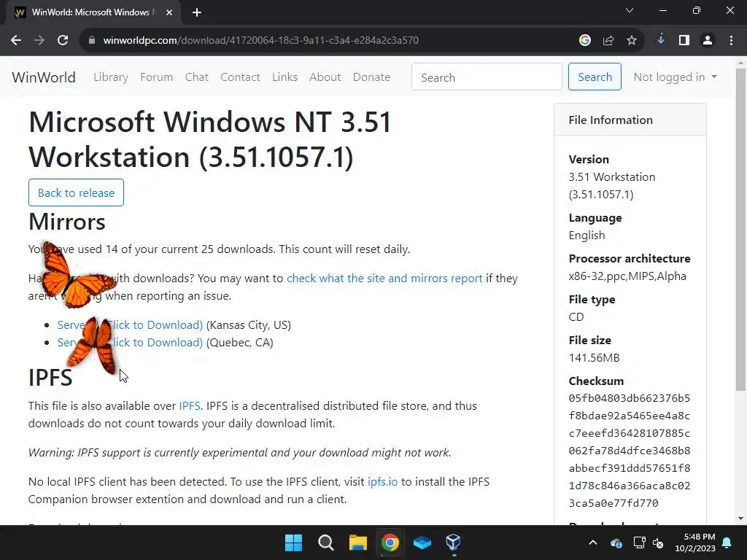The height and width of the screenshot is (560, 747).
Task: Click the Chrome taskbar icon
Action: [390, 542]
